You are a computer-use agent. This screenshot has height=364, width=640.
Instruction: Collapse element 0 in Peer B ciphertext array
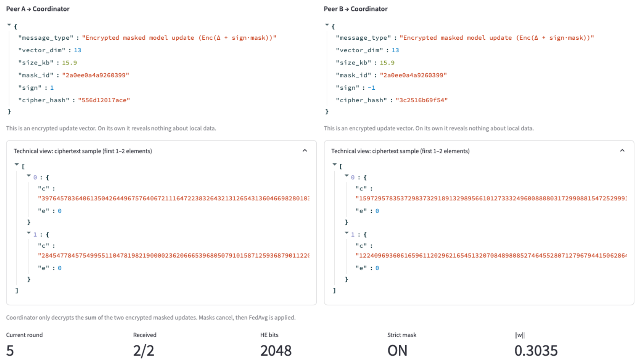346,176
